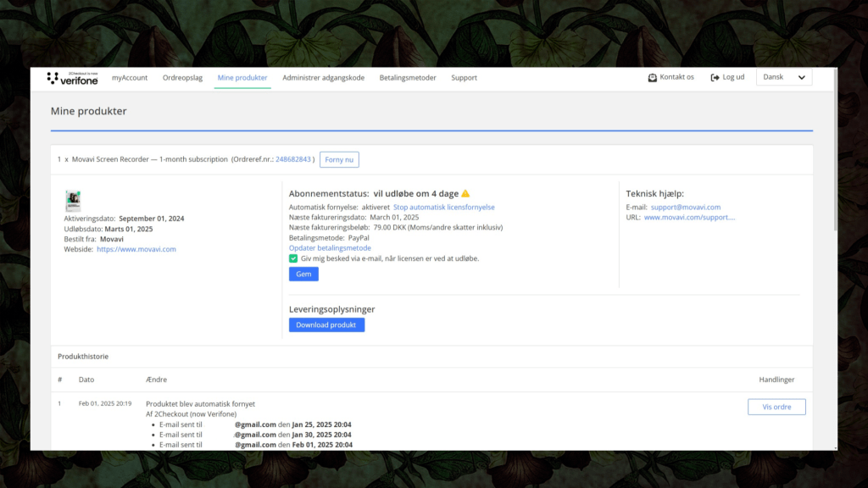The image size is (868, 488).
Task: Click the support@movavi.com email link
Action: [685, 207]
